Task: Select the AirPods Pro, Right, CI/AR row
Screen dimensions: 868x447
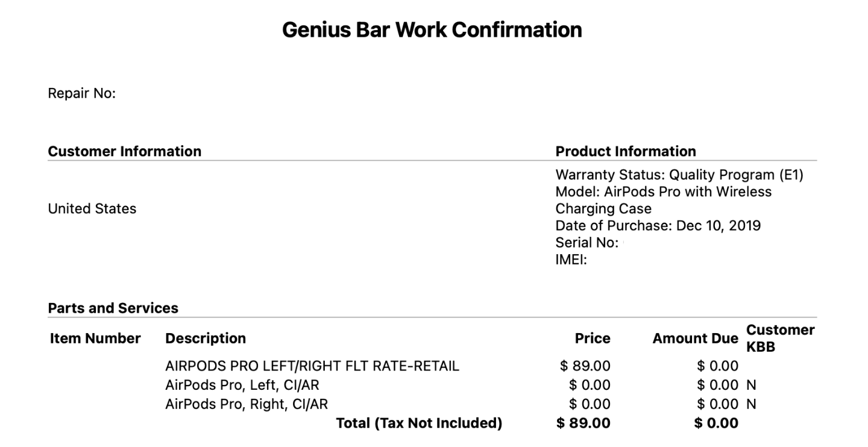Action: tap(246, 404)
